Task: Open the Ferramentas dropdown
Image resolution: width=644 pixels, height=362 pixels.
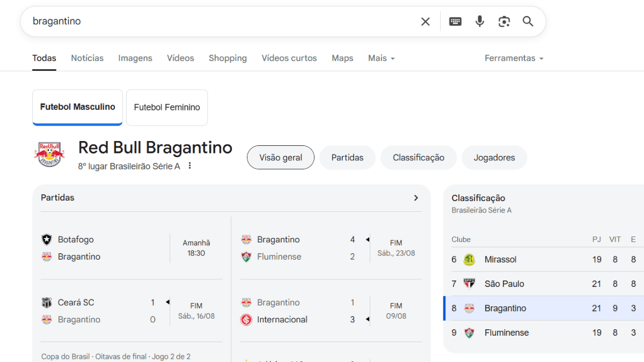Action: [x=514, y=58]
